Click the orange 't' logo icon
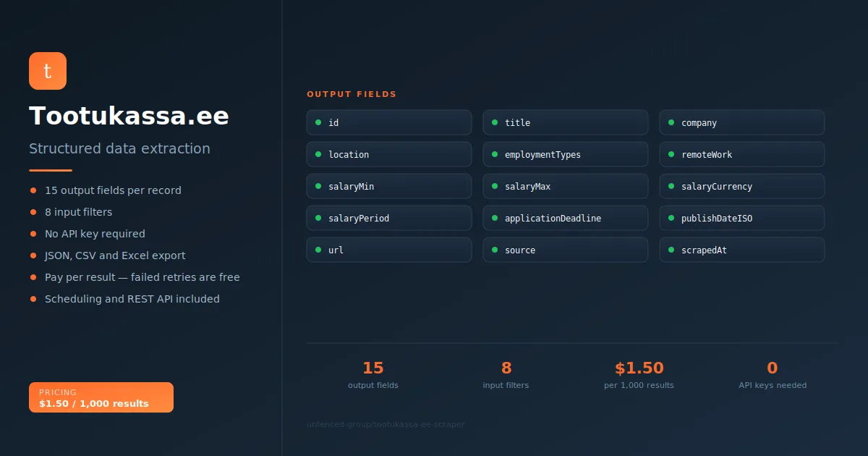868x456 pixels. [x=48, y=71]
